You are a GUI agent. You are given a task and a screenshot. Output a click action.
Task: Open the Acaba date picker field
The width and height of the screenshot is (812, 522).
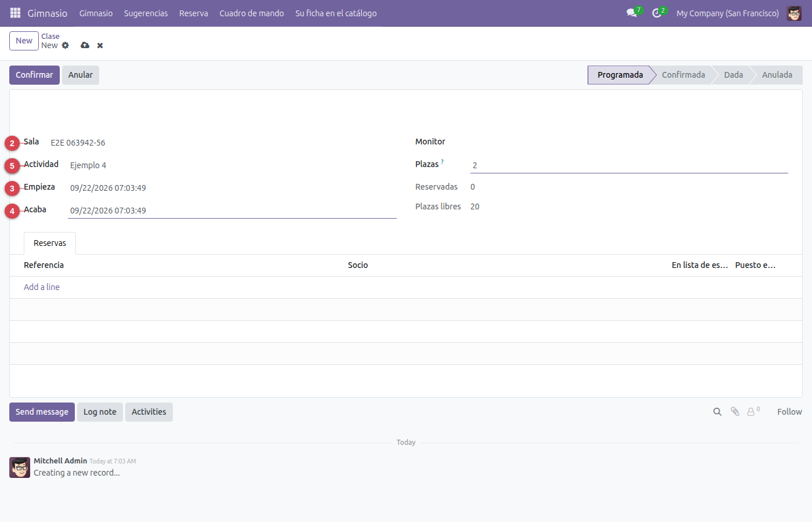[x=232, y=211]
